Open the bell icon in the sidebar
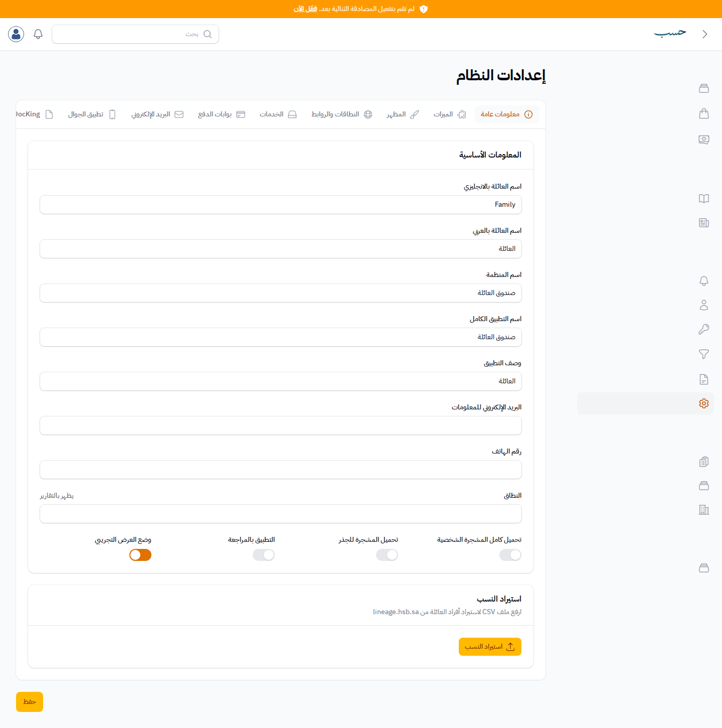 pyautogui.click(x=704, y=281)
